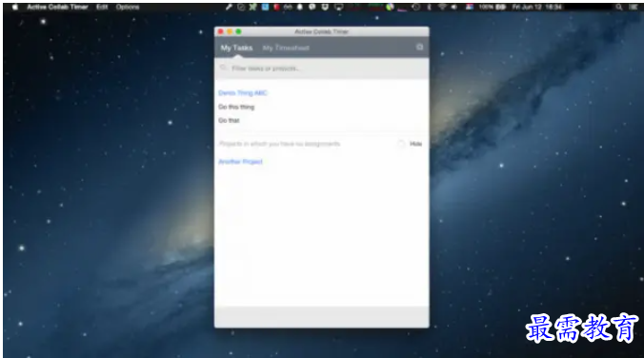
Task: Focus the Filter tasks or projects field
Action: tap(322, 69)
